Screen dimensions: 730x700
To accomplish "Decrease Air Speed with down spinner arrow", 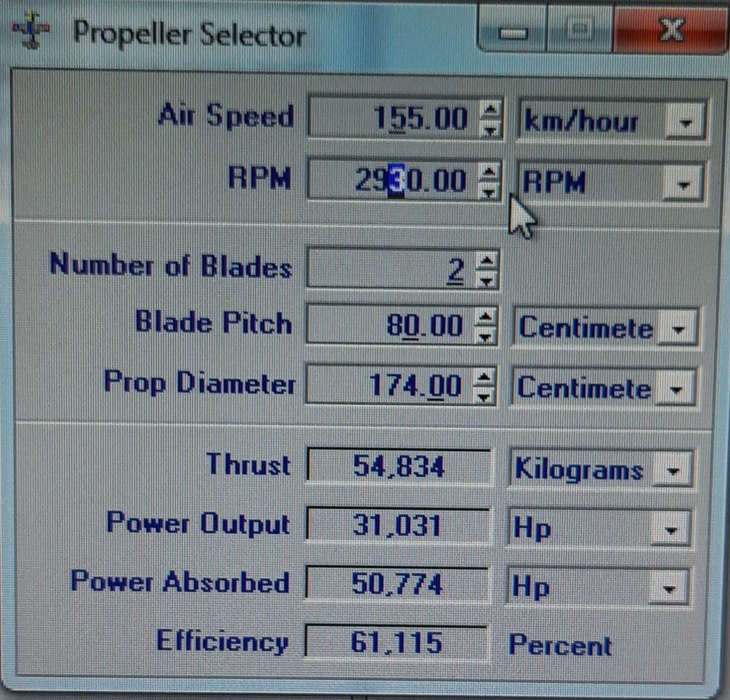I will click(490, 130).
